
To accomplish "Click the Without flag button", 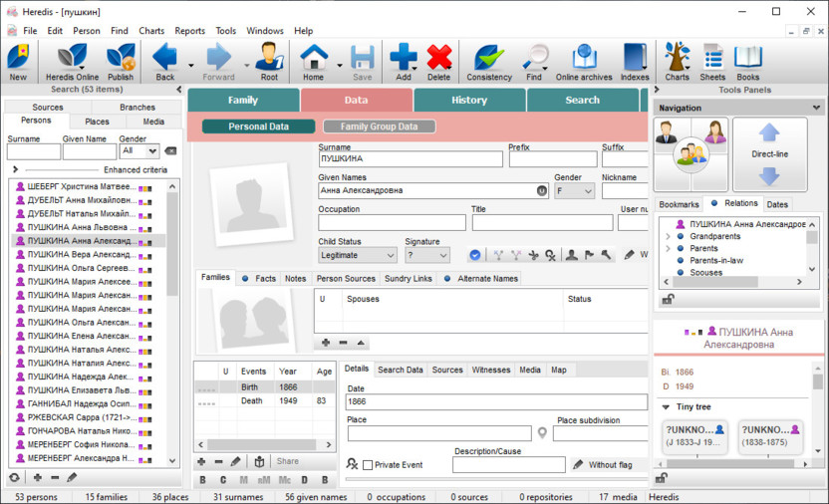I will (602, 465).
